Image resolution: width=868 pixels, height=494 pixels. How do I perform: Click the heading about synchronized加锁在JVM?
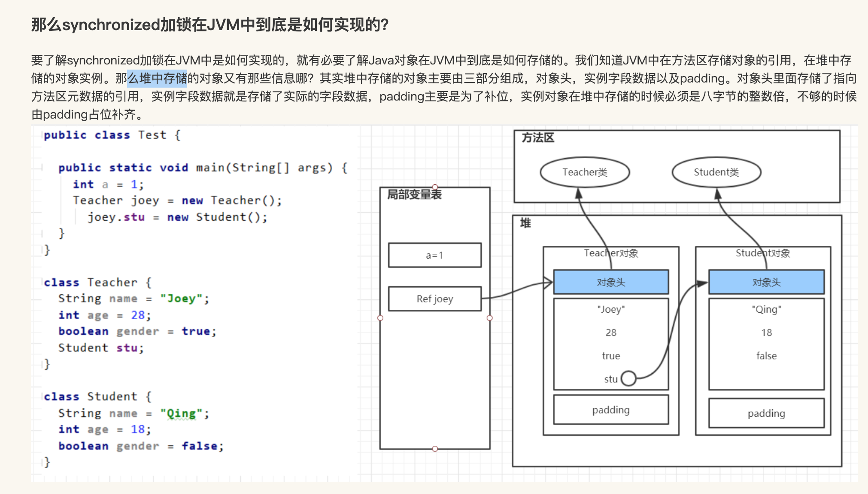tap(210, 24)
